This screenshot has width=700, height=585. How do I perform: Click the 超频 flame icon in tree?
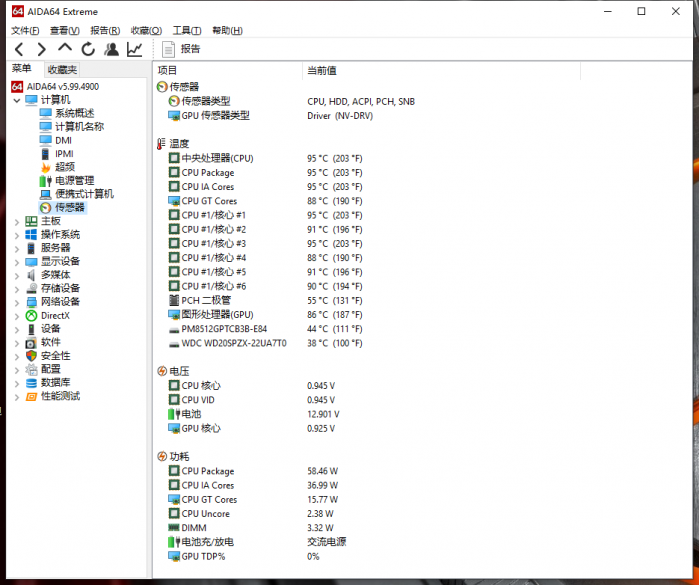[45, 167]
